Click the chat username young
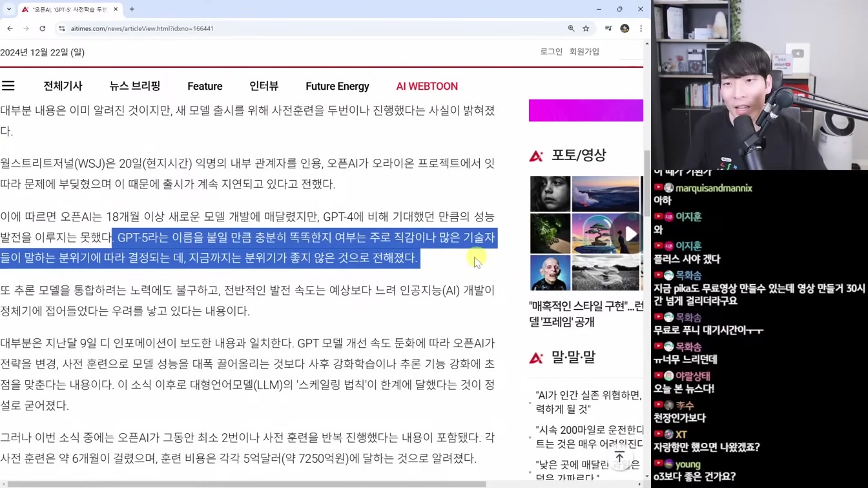This screenshot has width=868, height=488. (x=688, y=464)
